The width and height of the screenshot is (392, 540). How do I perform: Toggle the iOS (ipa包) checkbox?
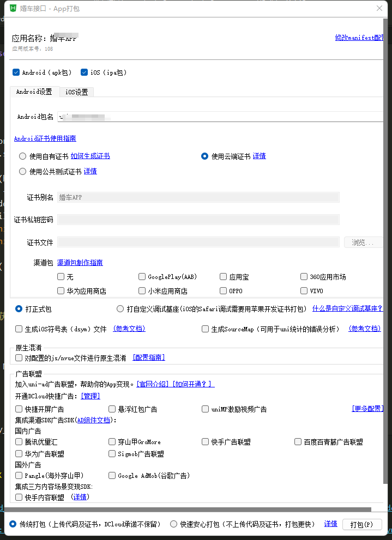84,72
